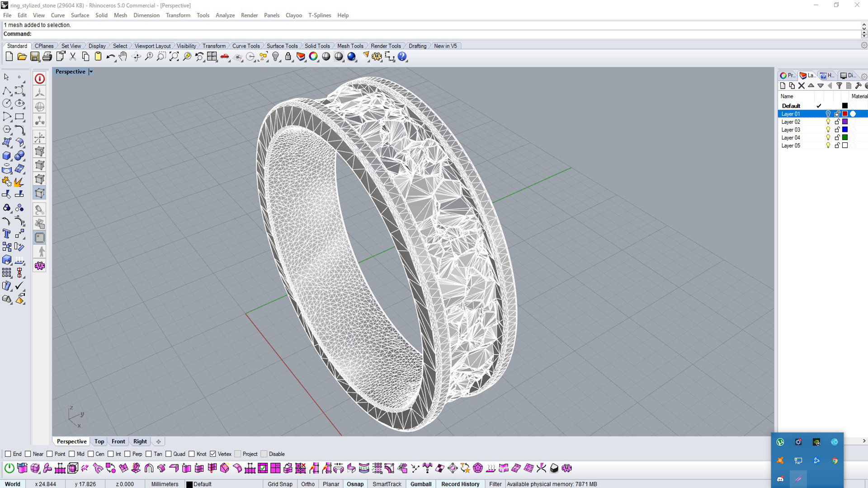Click the Zoom Extents icon
The image size is (868, 488).
tap(174, 56)
